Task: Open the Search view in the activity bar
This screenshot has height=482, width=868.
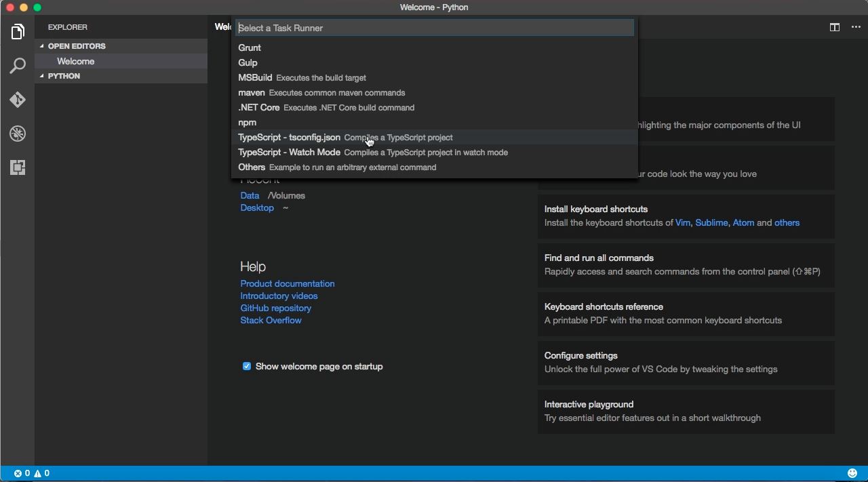Action: click(18, 66)
